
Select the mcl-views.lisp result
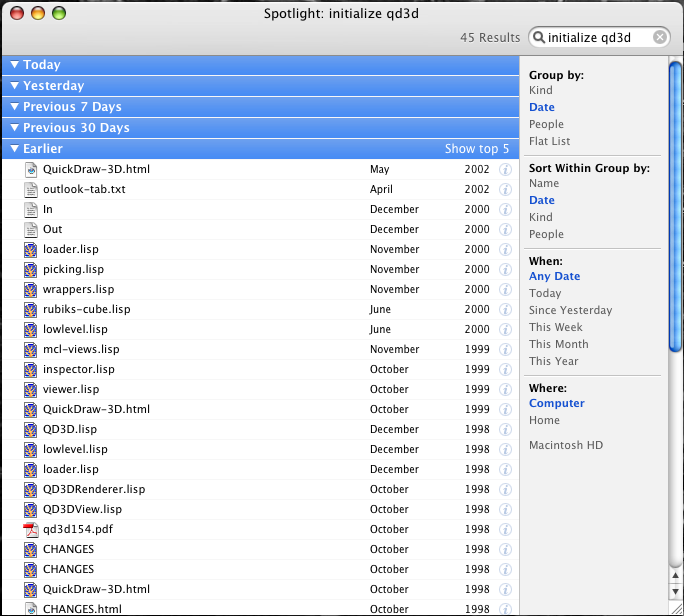(x=260, y=349)
